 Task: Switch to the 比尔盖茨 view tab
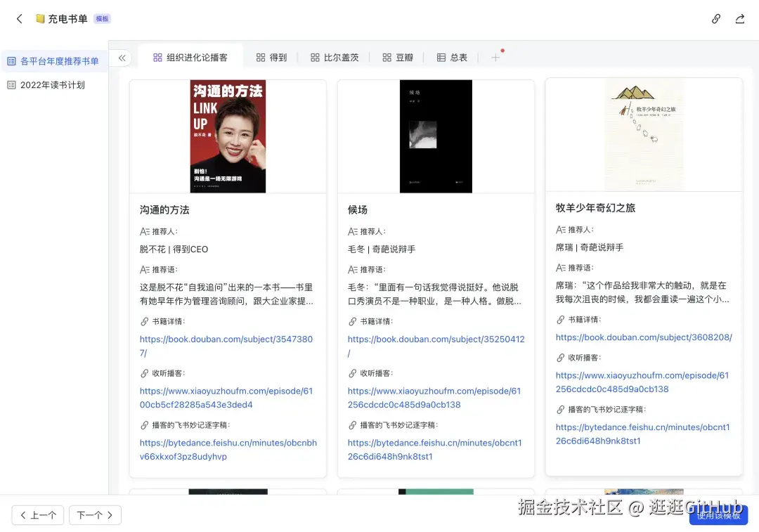pos(335,58)
